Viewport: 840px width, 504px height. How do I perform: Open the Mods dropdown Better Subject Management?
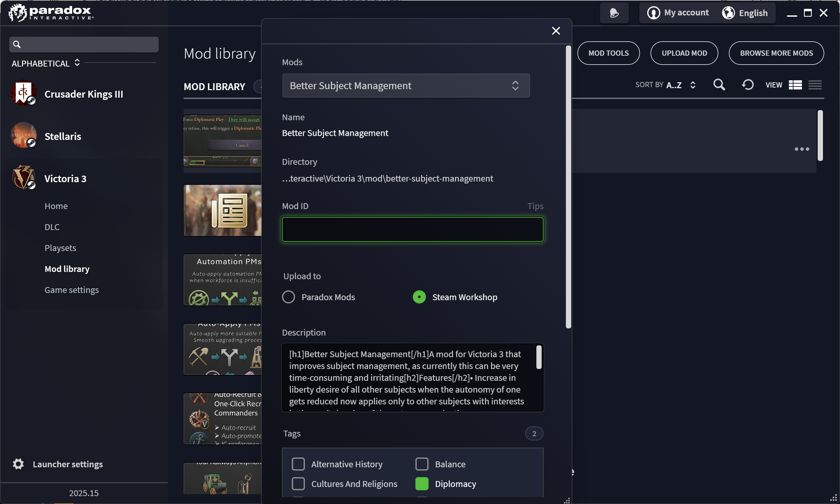coord(406,86)
